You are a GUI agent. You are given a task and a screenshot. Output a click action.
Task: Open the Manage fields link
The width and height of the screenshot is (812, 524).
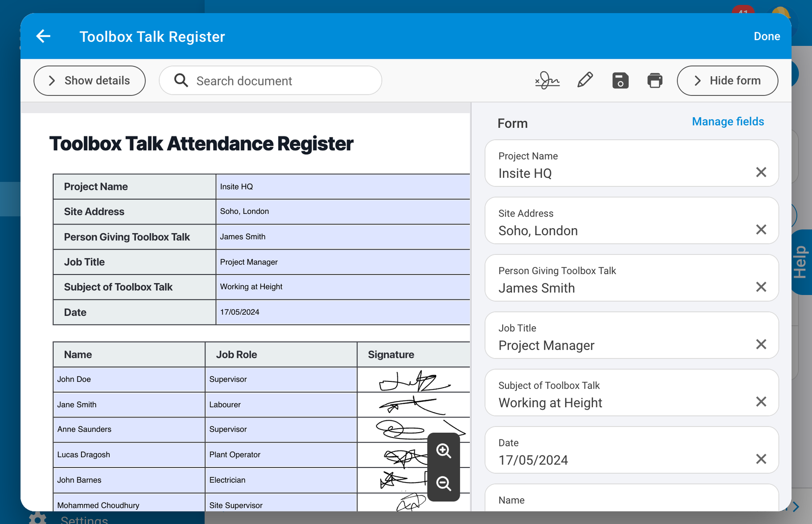pyautogui.click(x=727, y=122)
